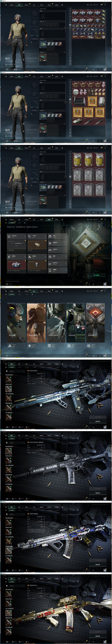
Task: Click filter funnel icon on 李时的水晶M7 screen
Action: point(7,371)
